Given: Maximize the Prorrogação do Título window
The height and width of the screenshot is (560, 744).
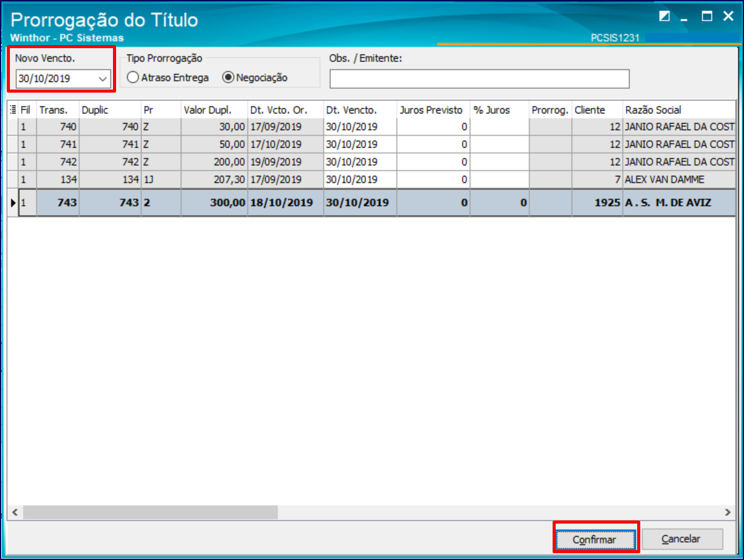Looking at the screenshot, I should [707, 17].
